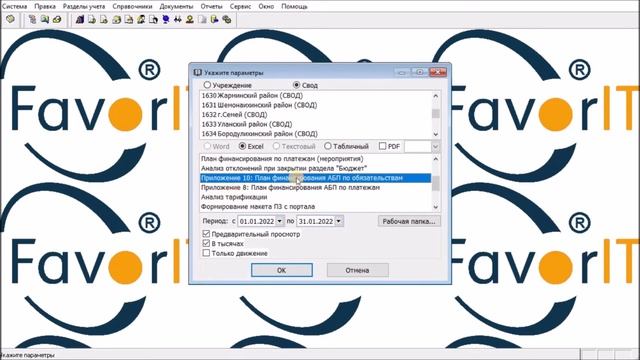Click the yellow user figure toolbar icon
The image size is (640, 360).
pyautogui.click(x=190, y=19)
